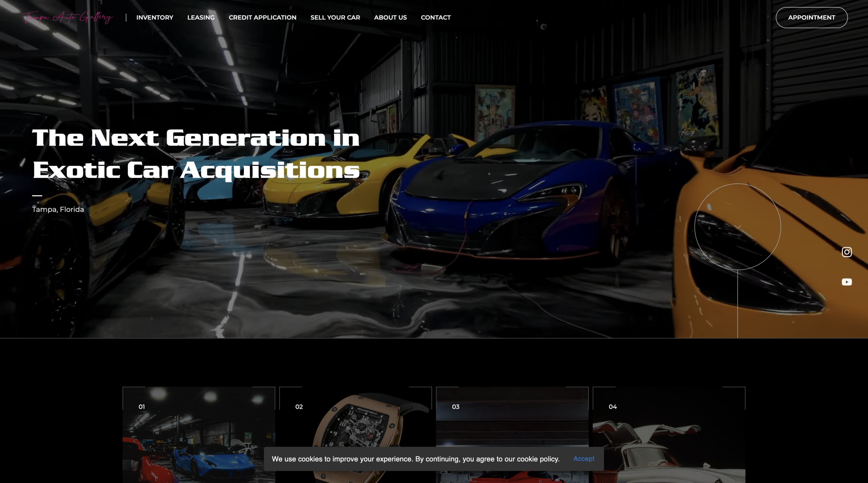Image resolution: width=868 pixels, height=483 pixels.
Task: Open Credit Application in the navigation
Action: point(262,17)
